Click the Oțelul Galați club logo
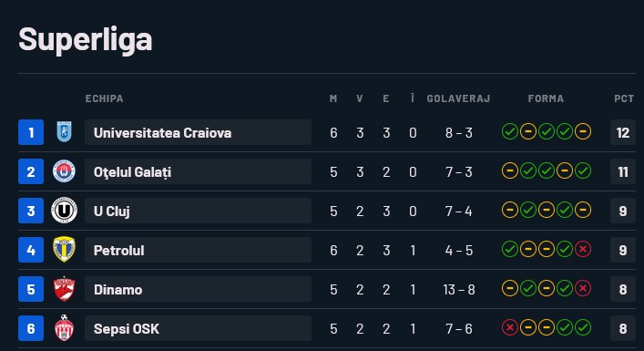The height and width of the screenshot is (351, 644). click(x=64, y=171)
